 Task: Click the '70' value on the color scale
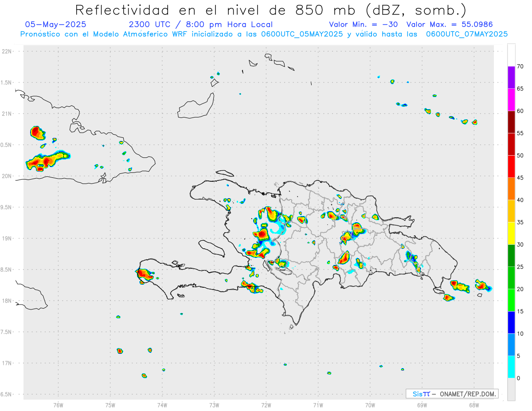tap(520, 67)
